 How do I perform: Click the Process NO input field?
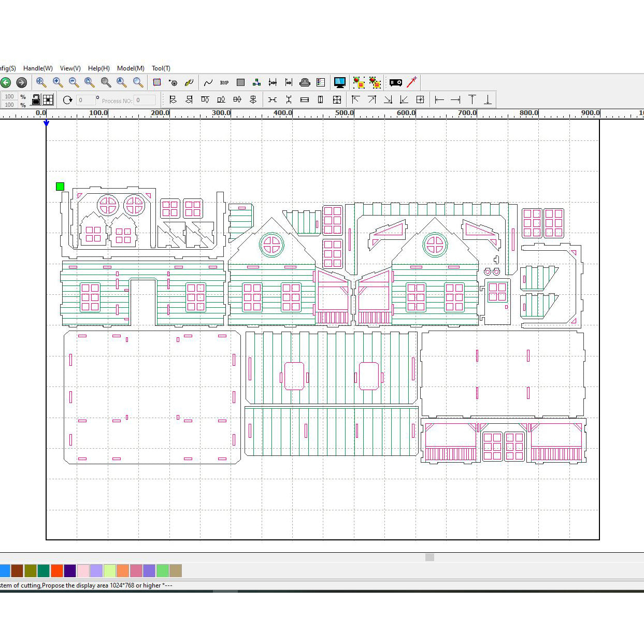click(145, 100)
